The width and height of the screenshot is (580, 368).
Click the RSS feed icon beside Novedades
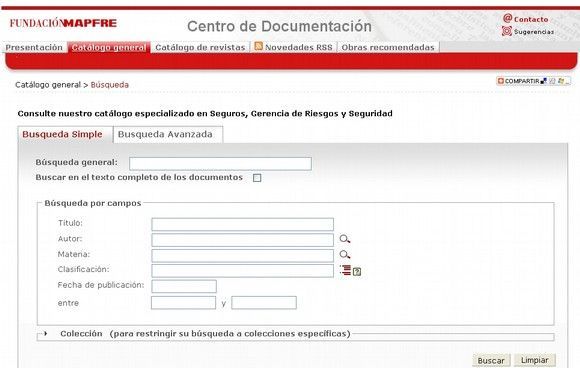(259, 46)
